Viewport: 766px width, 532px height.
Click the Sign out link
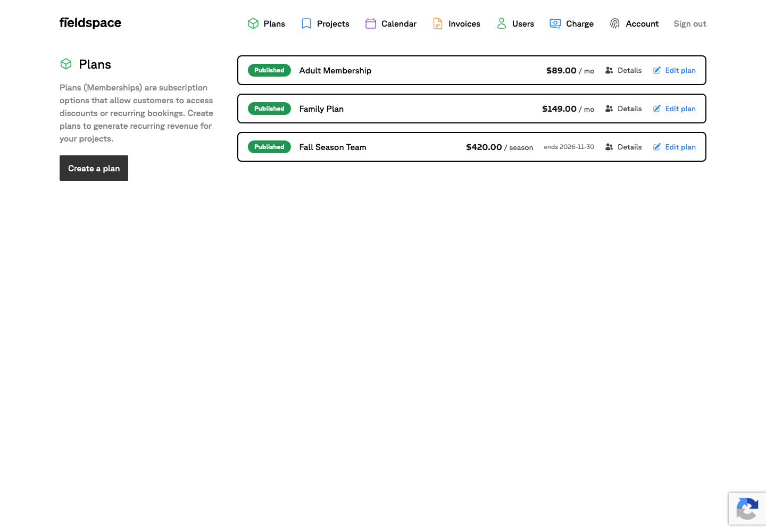(x=690, y=23)
